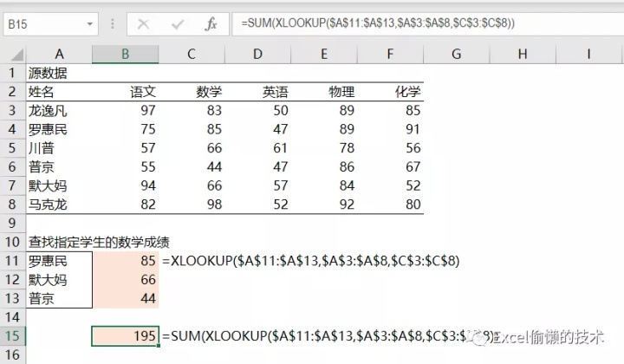Click the sum cell B15 showing 195

(126, 335)
